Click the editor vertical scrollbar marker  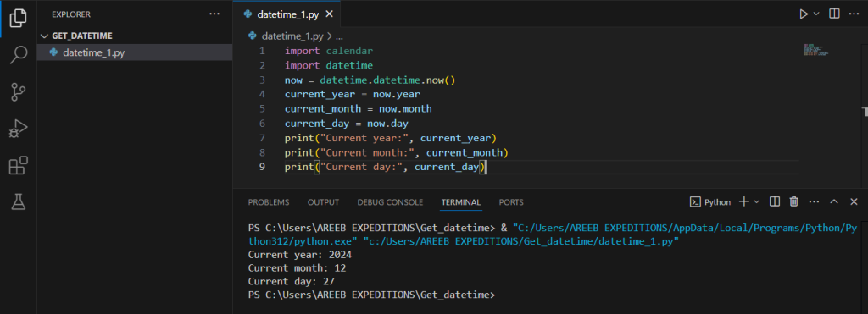coord(865,112)
